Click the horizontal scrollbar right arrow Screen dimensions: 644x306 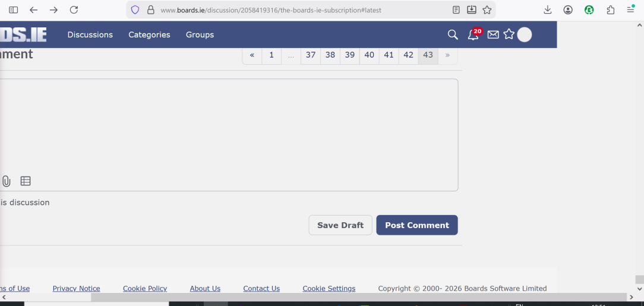pos(632,297)
